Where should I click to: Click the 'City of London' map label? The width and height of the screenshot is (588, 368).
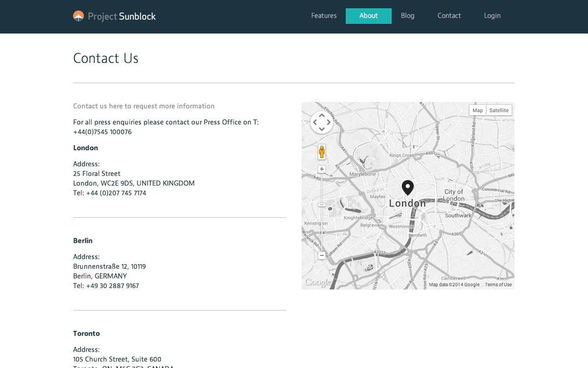tap(454, 195)
